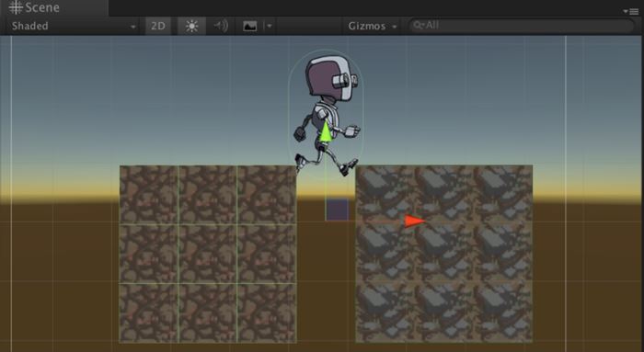Click the robot's front foot
This screenshot has width=644, height=352.
349,166
